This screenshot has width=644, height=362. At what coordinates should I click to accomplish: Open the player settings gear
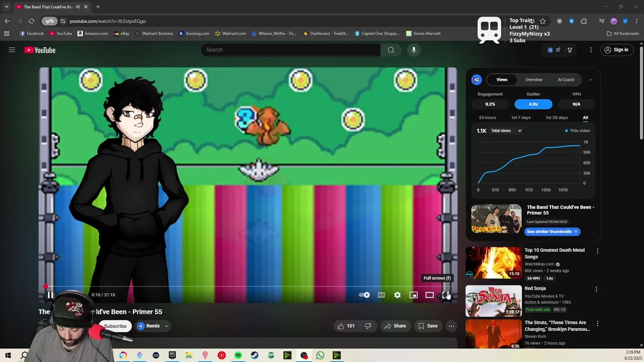coord(397,295)
